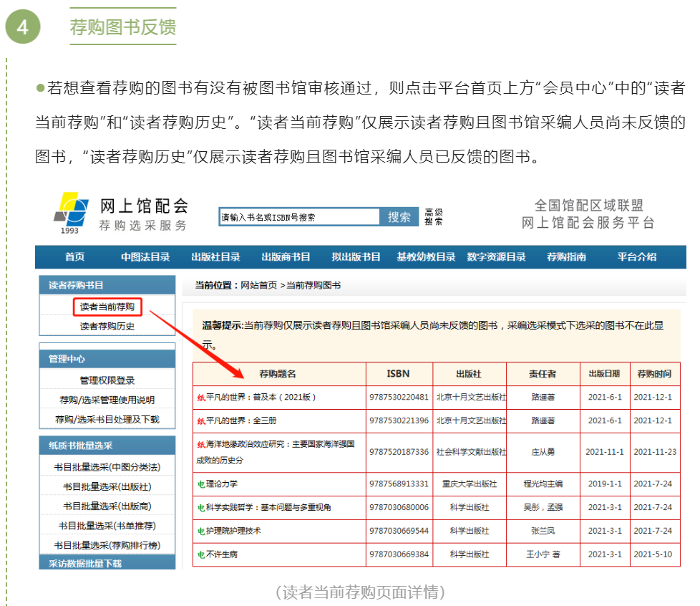Open 书目批量选采(荐购排行榜) link
The width and height of the screenshot is (700, 606).
coord(107,545)
